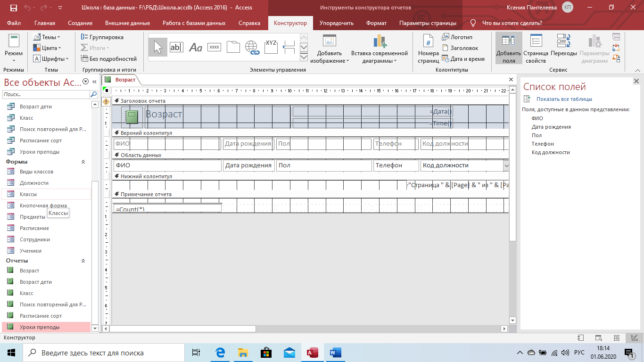The image size is (644, 362).
Task: Open navigation pane category menu arrow
Action: point(85,82)
